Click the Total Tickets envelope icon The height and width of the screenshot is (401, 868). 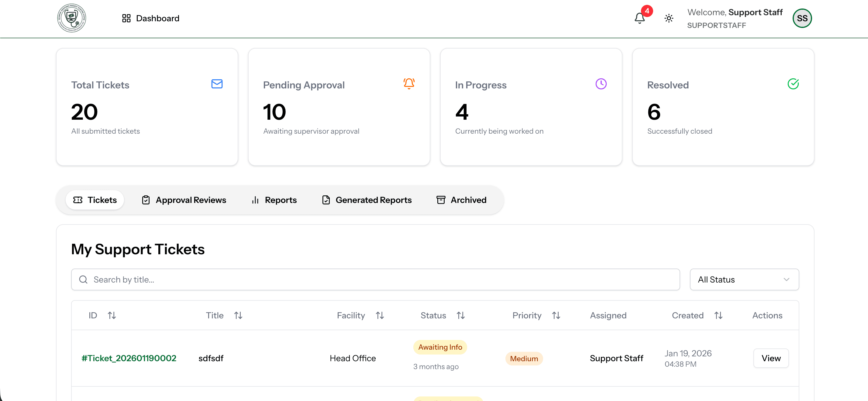click(x=217, y=84)
